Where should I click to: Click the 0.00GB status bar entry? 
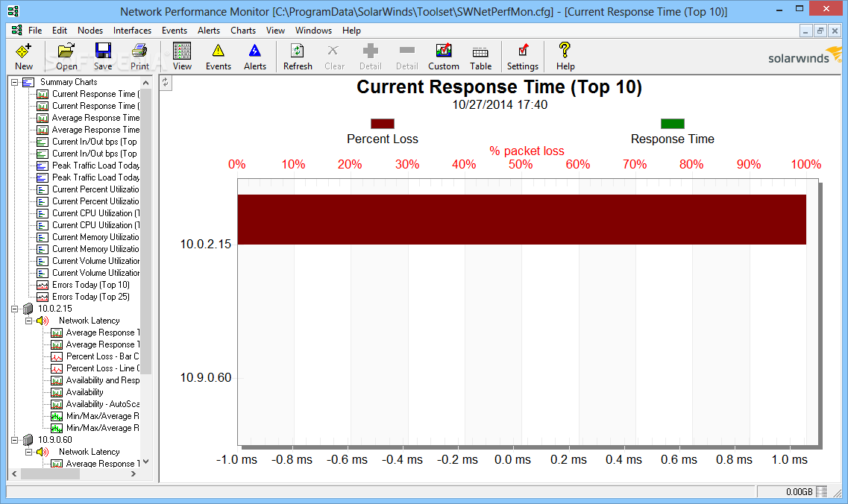tap(800, 491)
